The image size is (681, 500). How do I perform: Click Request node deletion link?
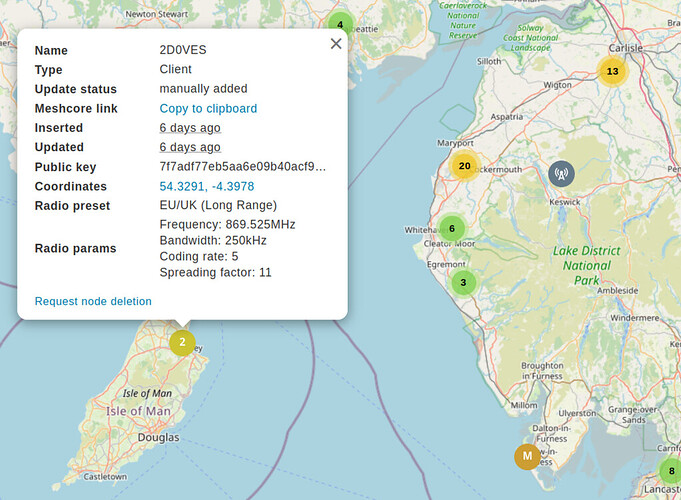point(93,301)
